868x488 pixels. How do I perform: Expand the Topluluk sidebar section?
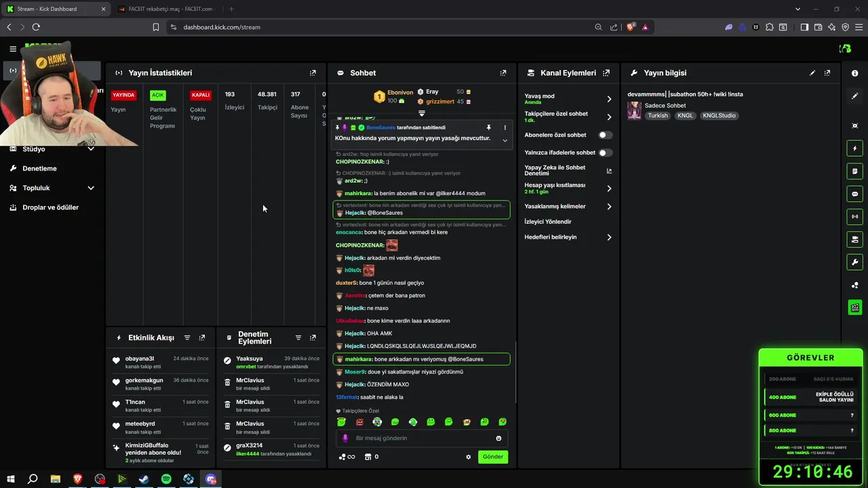91,188
